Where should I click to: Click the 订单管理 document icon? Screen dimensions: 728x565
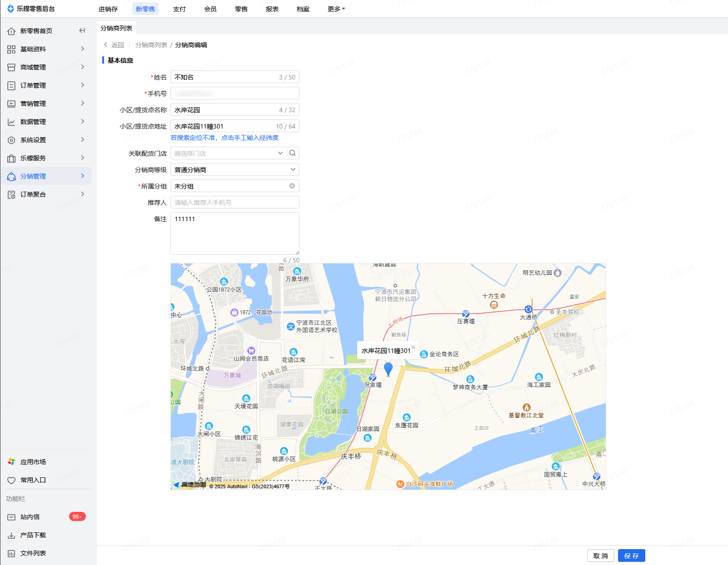pos(11,85)
